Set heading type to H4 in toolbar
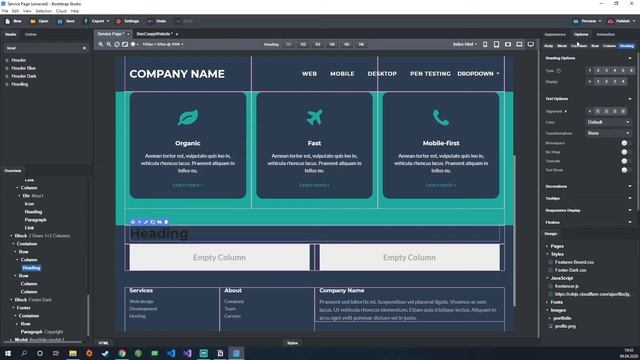The image size is (640, 360). [x=332, y=44]
